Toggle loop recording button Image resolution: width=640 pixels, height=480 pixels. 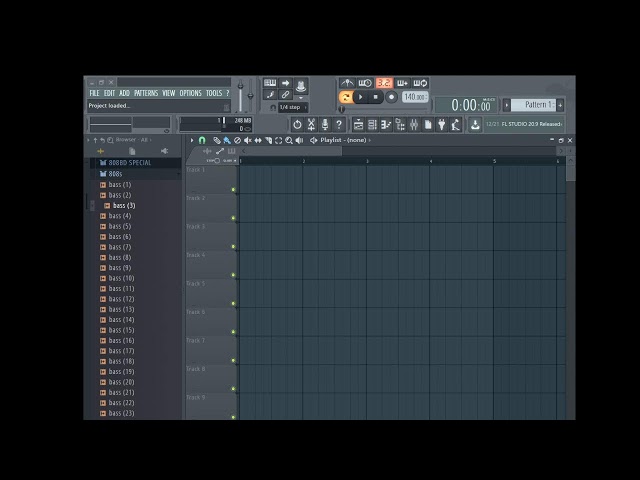[x=420, y=83]
